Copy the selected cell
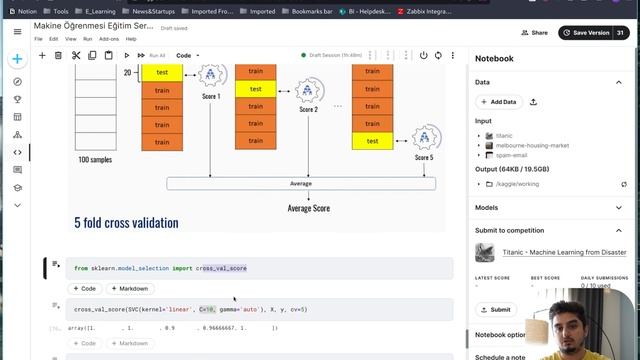The image size is (640, 360). click(x=92, y=55)
